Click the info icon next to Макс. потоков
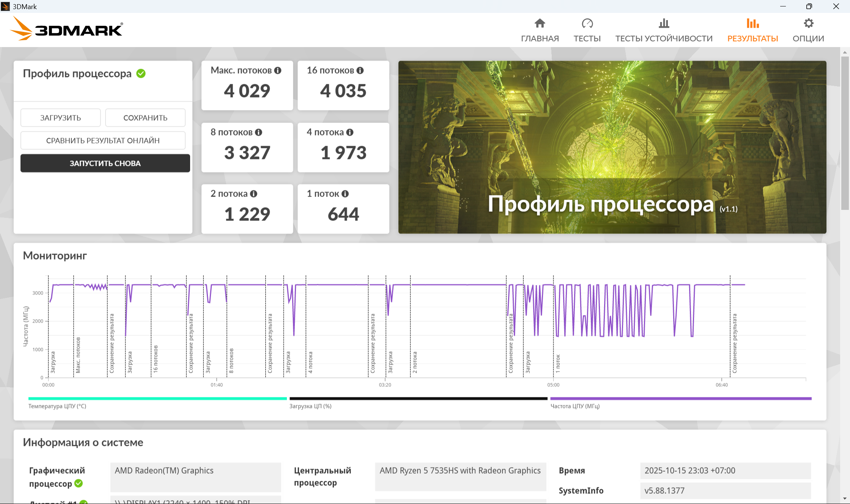Screen dimensions: 850x504 (278, 71)
